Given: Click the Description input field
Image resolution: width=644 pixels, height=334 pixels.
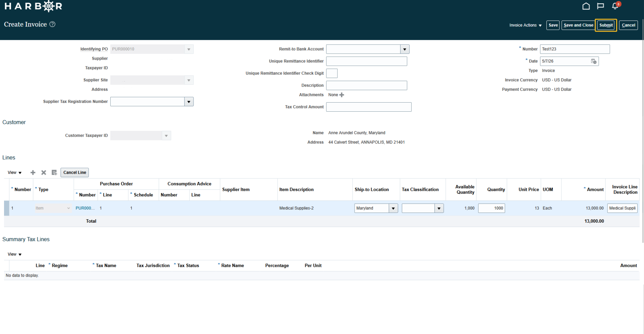Looking at the screenshot, I should coord(367,86).
